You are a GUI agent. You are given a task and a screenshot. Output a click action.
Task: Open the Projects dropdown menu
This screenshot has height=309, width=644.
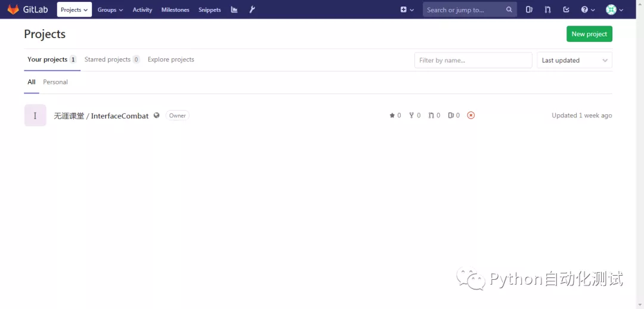click(x=75, y=10)
